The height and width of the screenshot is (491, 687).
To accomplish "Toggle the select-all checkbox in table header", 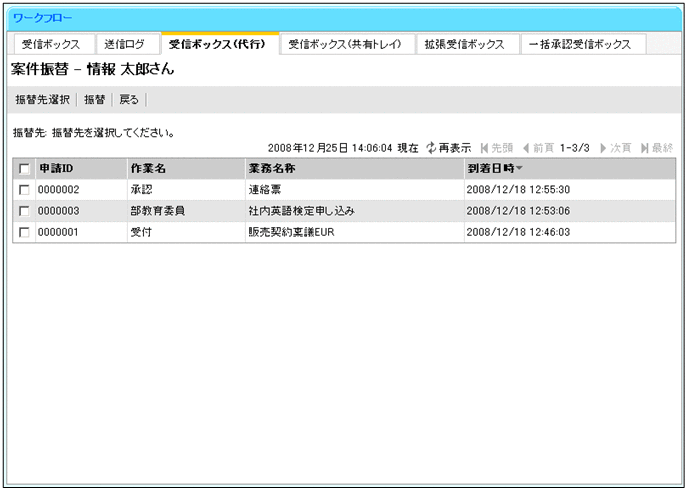I will pyautogui.click(x=24, y=169).
